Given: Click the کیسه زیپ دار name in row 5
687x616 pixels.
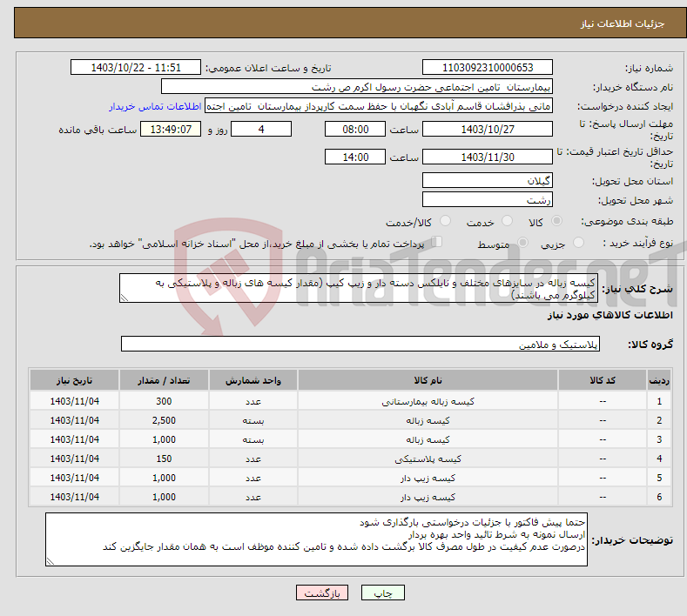Looking at the screenshot, I should pos(428,478).
